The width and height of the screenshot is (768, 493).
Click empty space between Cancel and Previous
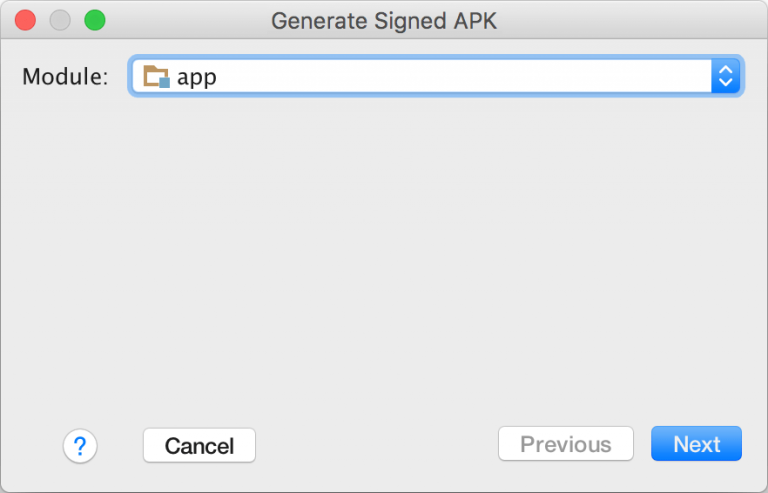click(x=376, y=445)
